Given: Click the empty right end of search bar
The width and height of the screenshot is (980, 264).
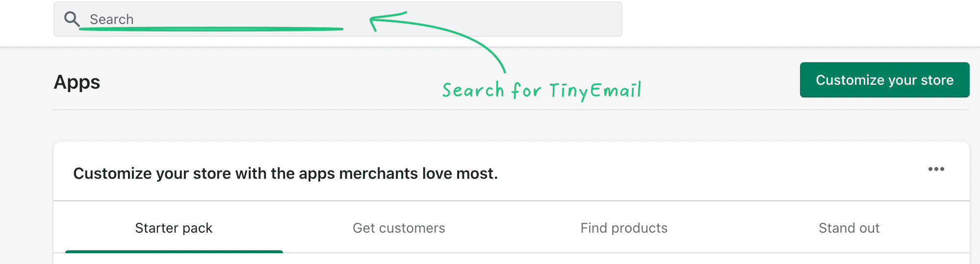Looking at the screenshot, I should (x=564, y=19).
